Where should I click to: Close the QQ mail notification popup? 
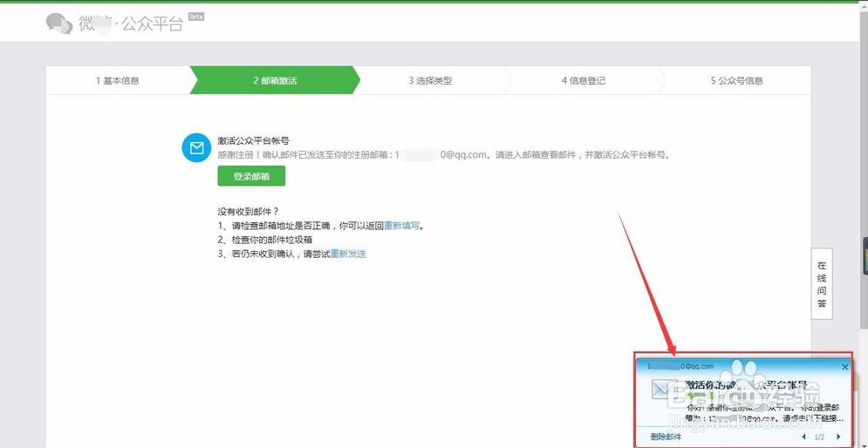coord(844,367)
